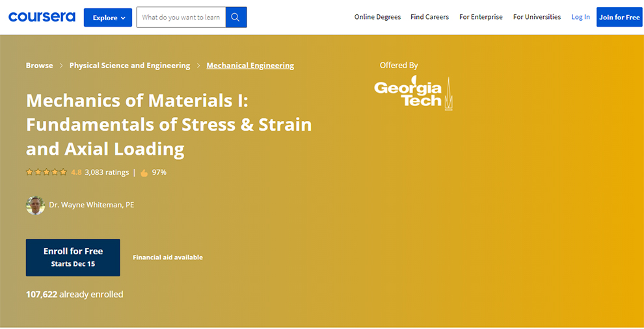Open Online Degrees in top navigation
The image size is (644, 329).
pyautogui.click(x=377, y=17)
